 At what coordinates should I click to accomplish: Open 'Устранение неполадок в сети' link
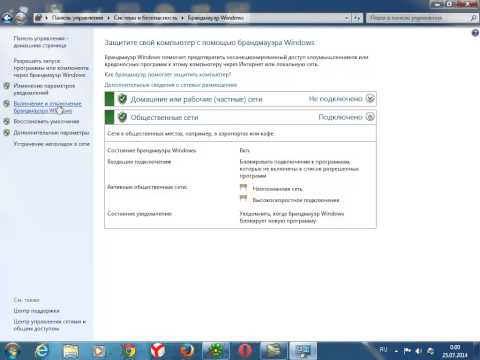[52, 144]
